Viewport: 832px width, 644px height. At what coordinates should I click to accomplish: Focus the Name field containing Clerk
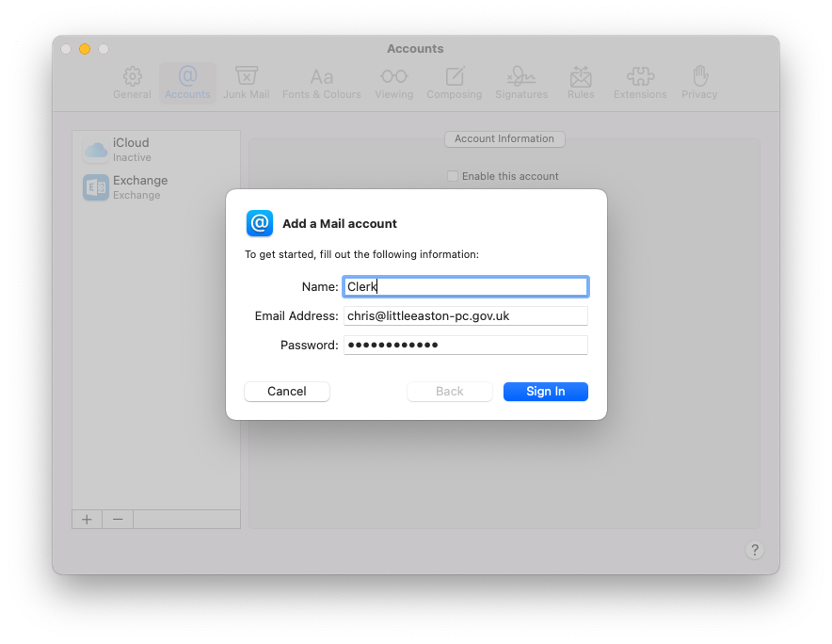[x=465, y=287]
